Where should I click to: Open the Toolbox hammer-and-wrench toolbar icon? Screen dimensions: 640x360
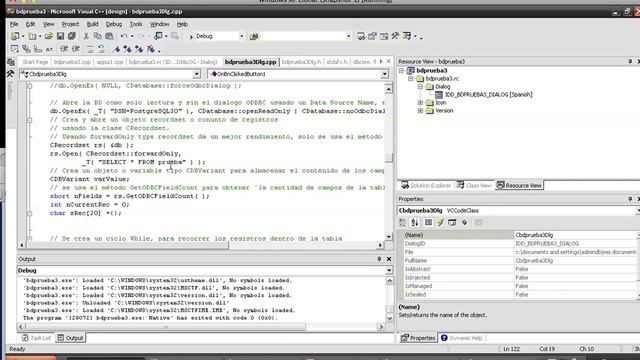(x=395, y=36)
